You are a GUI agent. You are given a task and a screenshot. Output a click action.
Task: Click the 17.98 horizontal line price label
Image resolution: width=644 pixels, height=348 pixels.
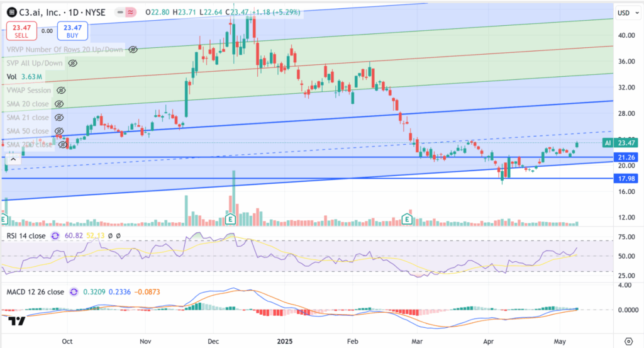coord(626,179)
